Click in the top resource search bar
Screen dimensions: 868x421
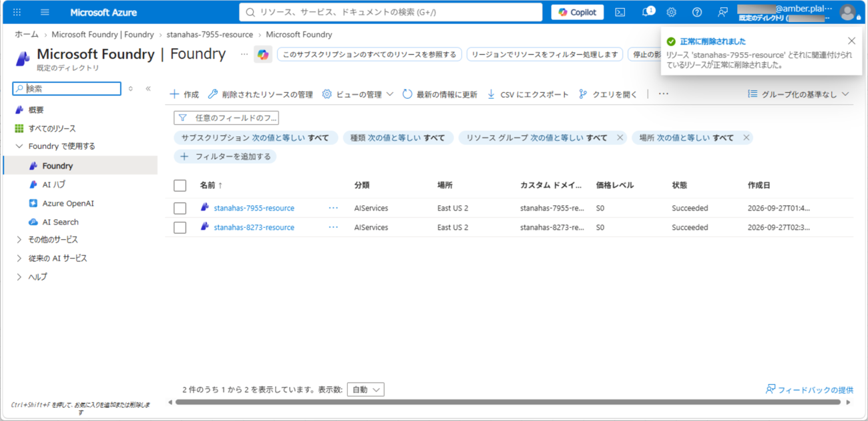point(391,12)
